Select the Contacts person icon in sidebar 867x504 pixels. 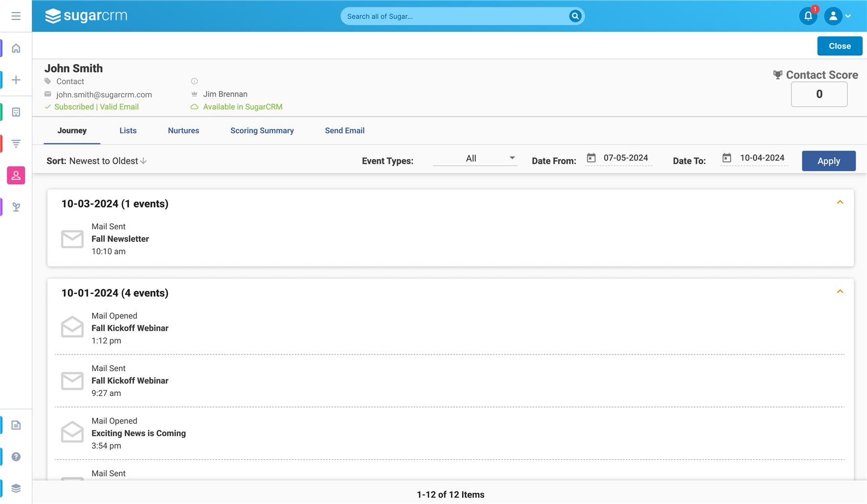tap(16, 175)
